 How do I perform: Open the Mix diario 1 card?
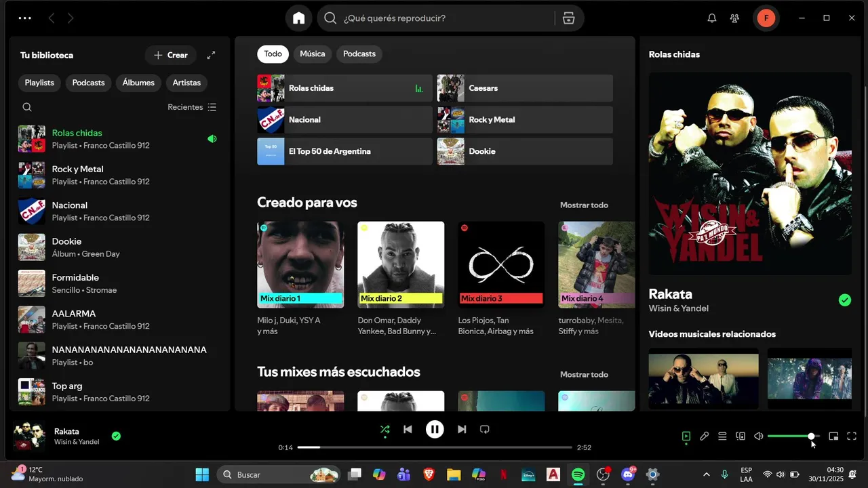point(300,279)
